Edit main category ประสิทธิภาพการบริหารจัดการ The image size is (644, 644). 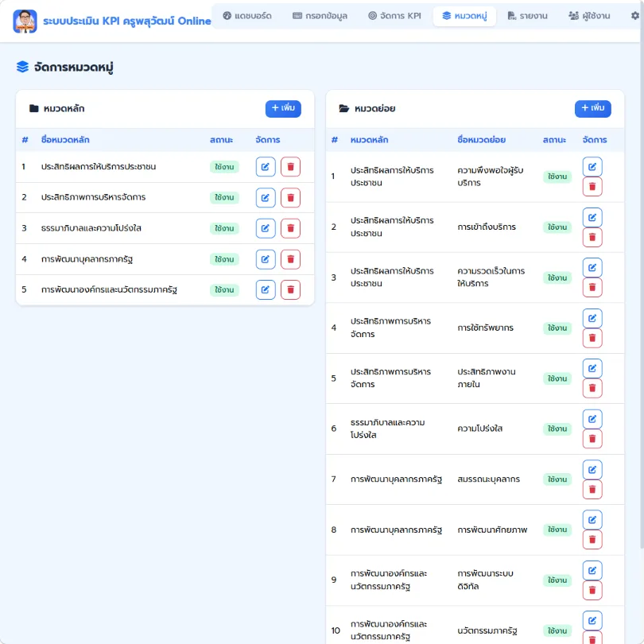[266, 197]
